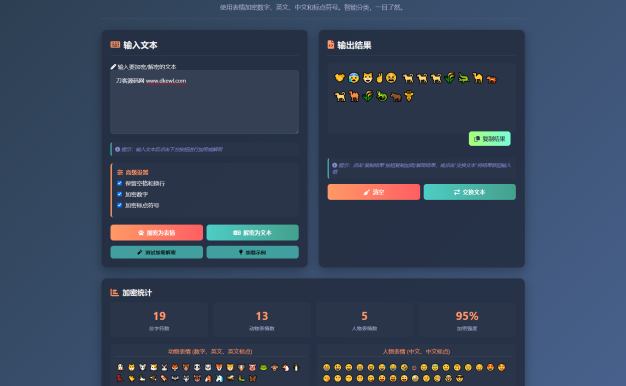Image resolution: width=626 pixels, height=386 pixels.
Task: Clear everything with the 清空 button
Action: (374, 192)
